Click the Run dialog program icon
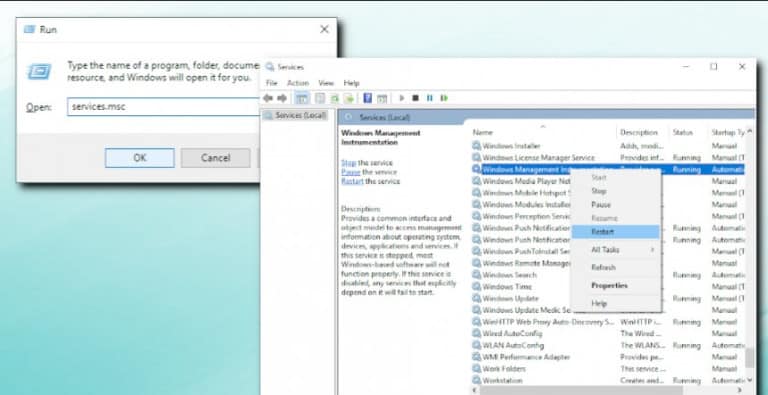The height and width of the screenshot is (395, 768). pyautogui.click(x=39, y=72)
